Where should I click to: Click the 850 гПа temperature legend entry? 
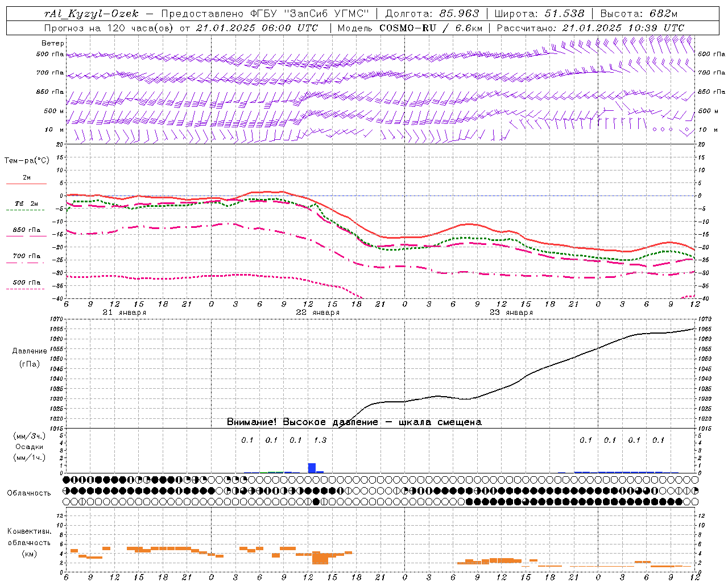point(26,230)
